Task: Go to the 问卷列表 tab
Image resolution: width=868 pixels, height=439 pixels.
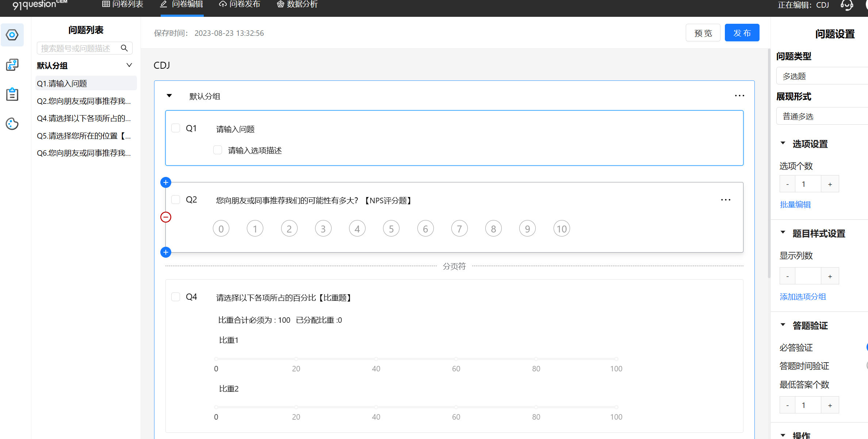Action: point(123,4)
